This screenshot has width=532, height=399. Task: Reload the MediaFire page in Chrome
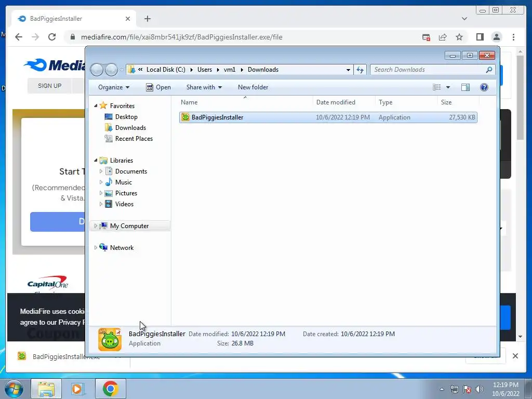click(x=52, y=37)
